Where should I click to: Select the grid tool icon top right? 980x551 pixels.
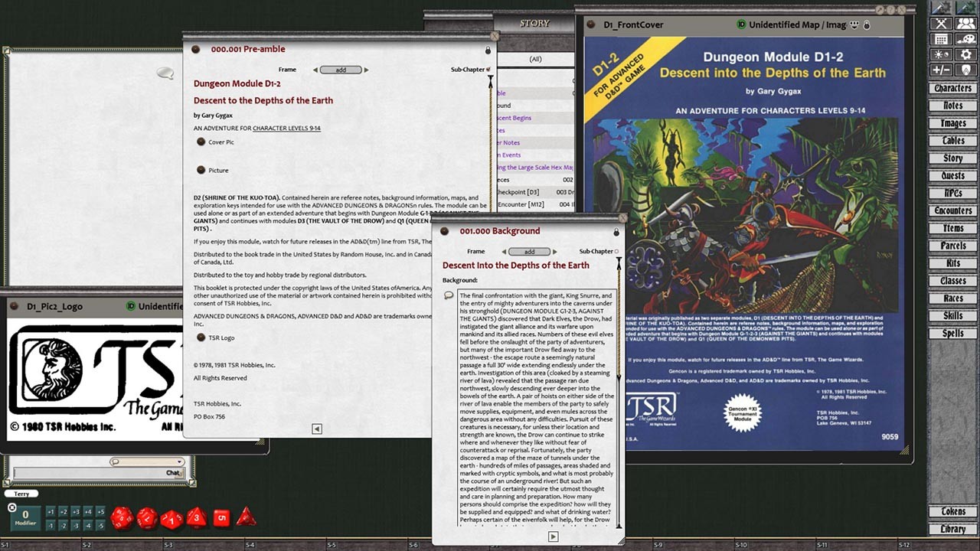[x=941, y=38]
